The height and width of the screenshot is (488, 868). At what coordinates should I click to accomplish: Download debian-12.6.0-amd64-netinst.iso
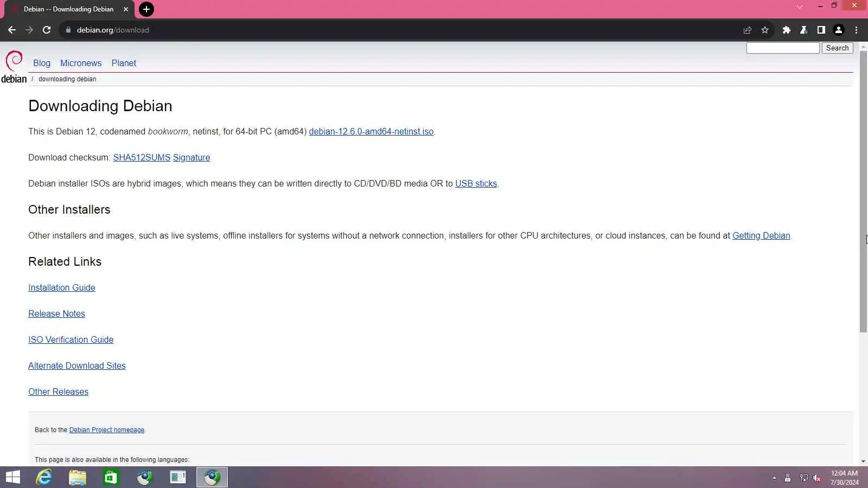pyautogui.click(x=371, y=131)
